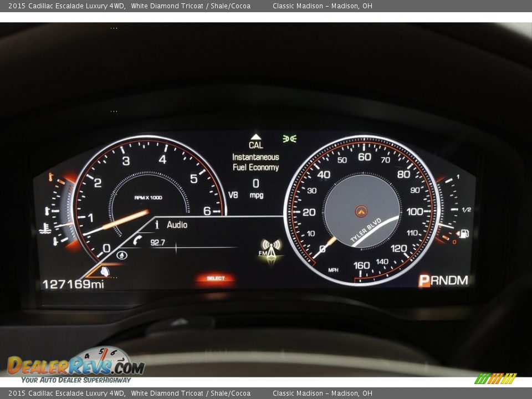Tap the navigation arrow in speedometer map

pyautogui.click(x=361, y=211)
